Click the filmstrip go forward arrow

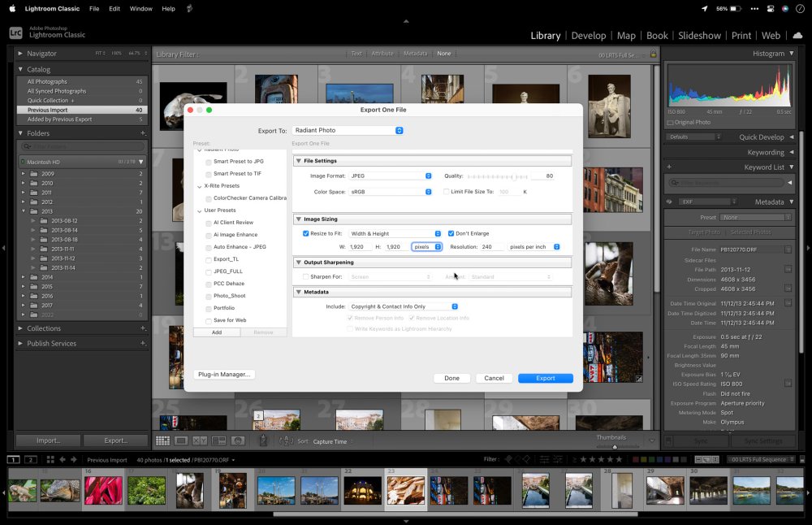point(76,460)
